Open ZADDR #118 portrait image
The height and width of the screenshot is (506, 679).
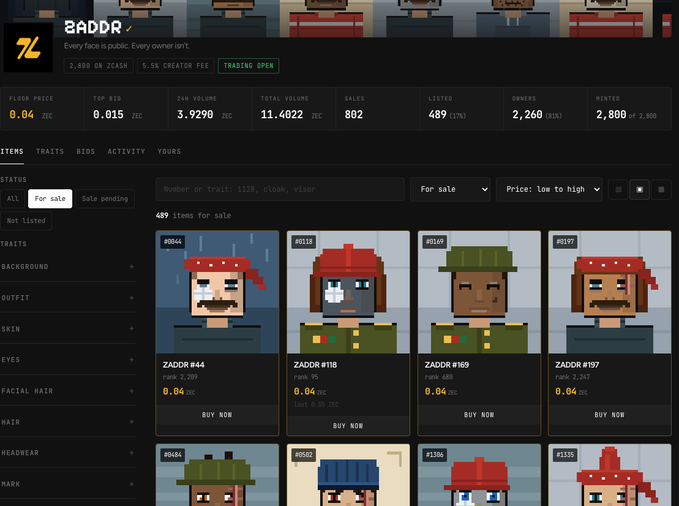pos(348,292)
